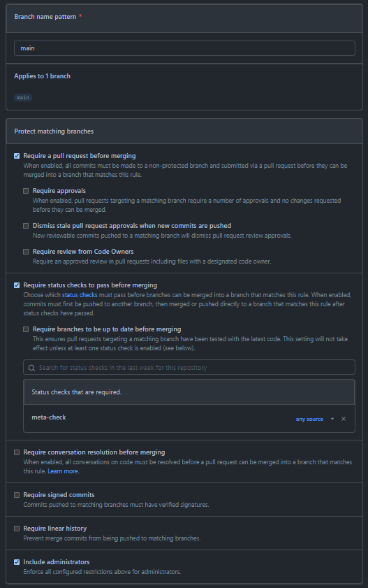Screen dimensions: 368x588
Task: Focus the status checks search field
Action: coord(189,368)
